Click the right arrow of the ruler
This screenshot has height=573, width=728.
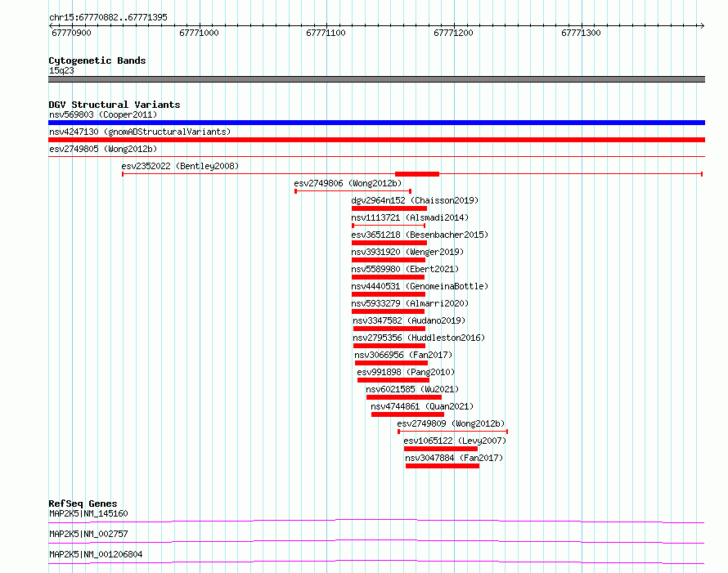pyautogui.click(x=702, y=25)
